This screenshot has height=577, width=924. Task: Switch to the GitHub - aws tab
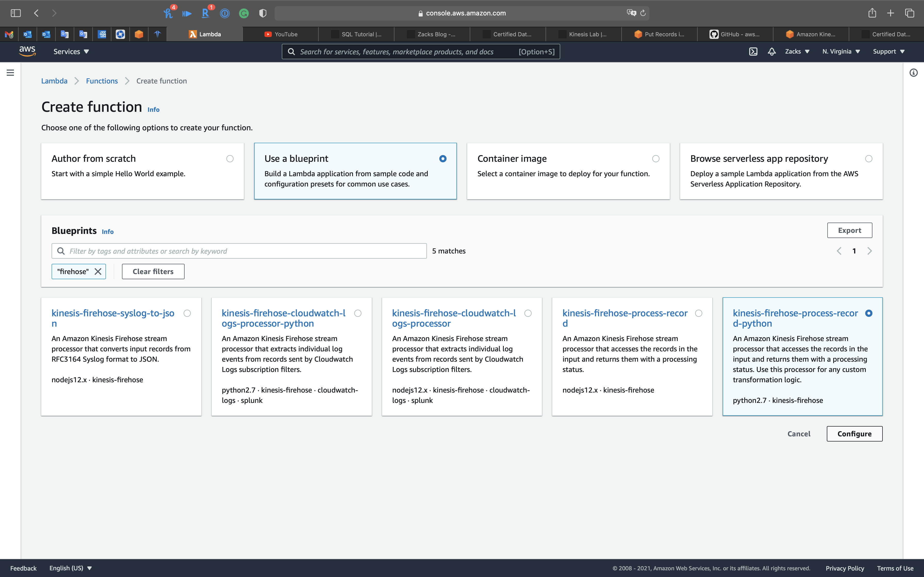point(735,34)
